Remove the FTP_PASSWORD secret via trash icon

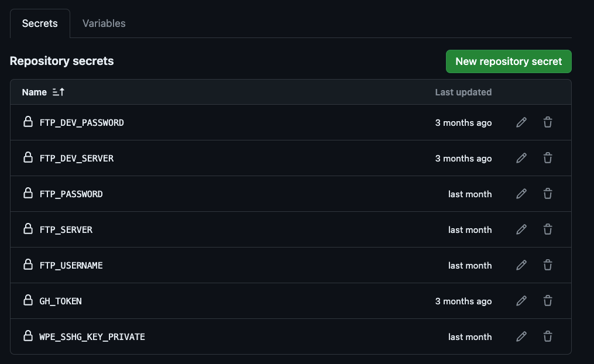coord(548,194)
